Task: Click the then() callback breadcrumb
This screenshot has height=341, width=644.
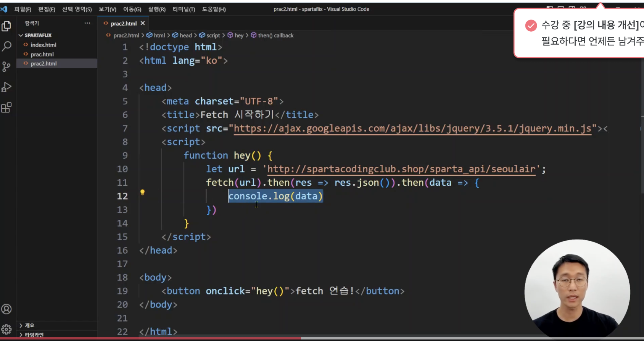Action: pos(276,35)
